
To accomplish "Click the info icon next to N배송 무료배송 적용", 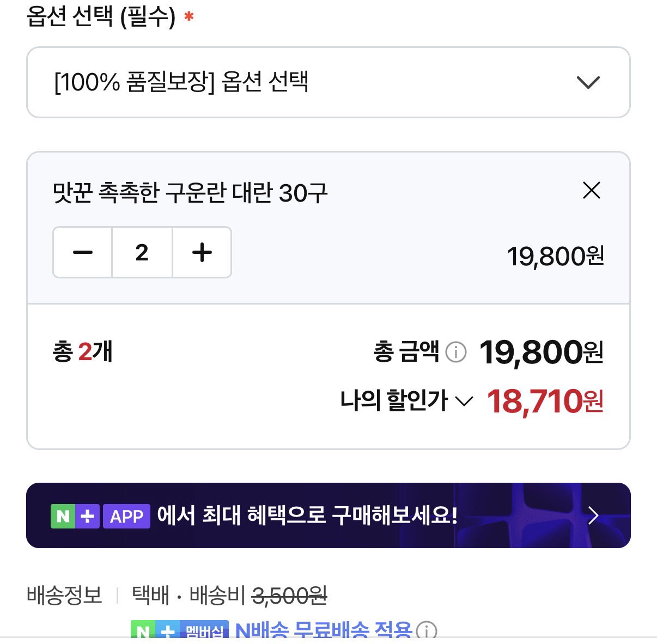I will (x=426, y=631).
